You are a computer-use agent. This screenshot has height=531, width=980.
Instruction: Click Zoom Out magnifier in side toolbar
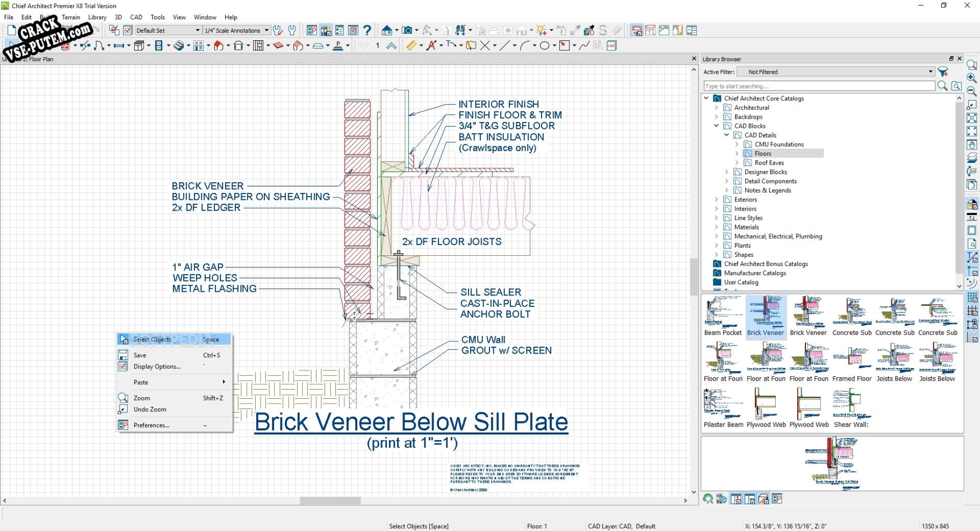(972, 91)
